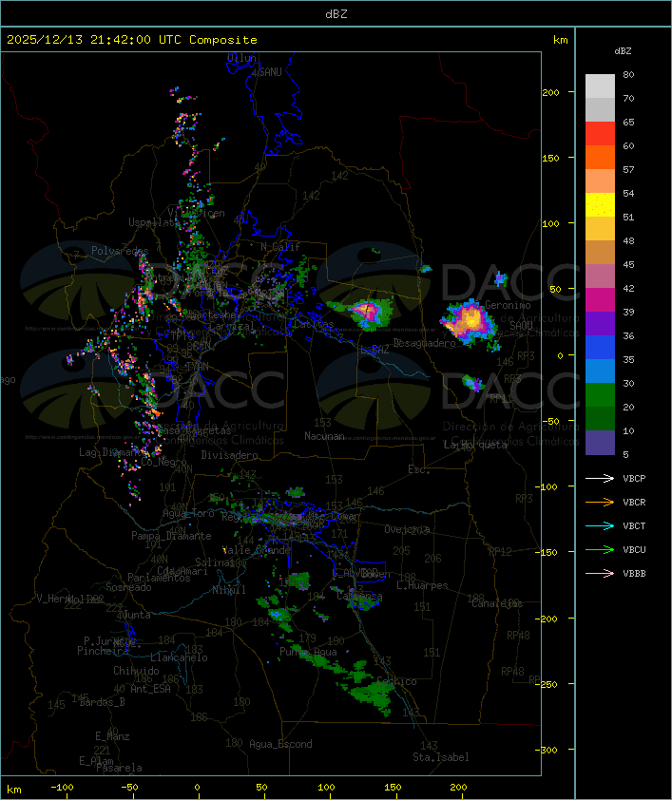Select the red swatch in dBZ legend
Image resolution: width=672 pixels, height=800 pixels.
(x=600, y=134)
